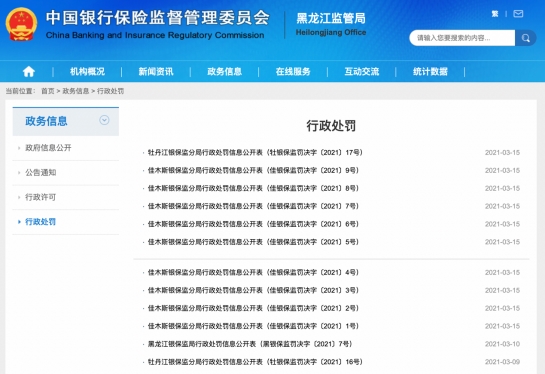Click date 2021-03-09 in list

pyautogui.click(x=502, y=362)
